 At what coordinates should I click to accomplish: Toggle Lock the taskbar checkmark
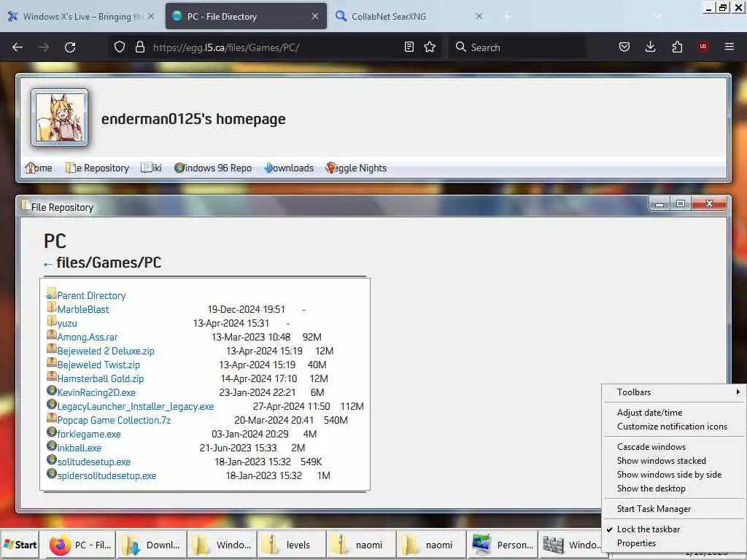(673, 529)
